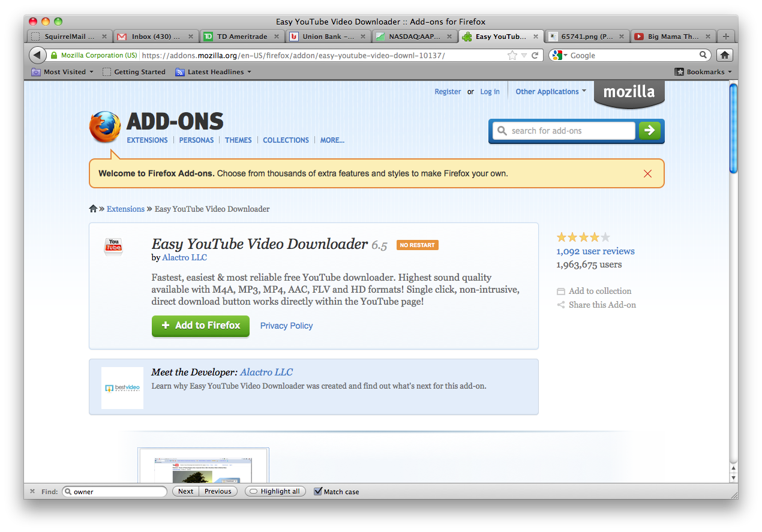Open the MORE... menu in add-ons navigation

pos(332,140)
